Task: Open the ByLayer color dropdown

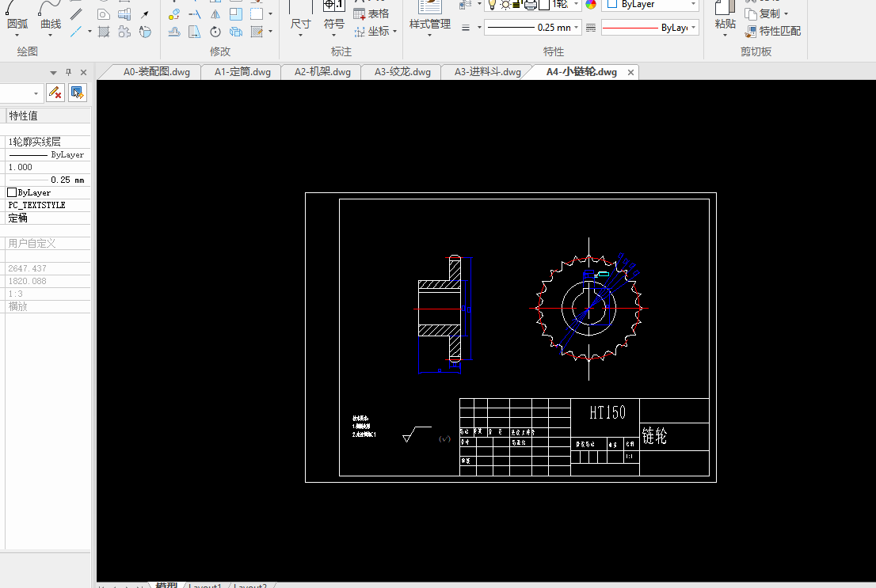Action: 693,5
